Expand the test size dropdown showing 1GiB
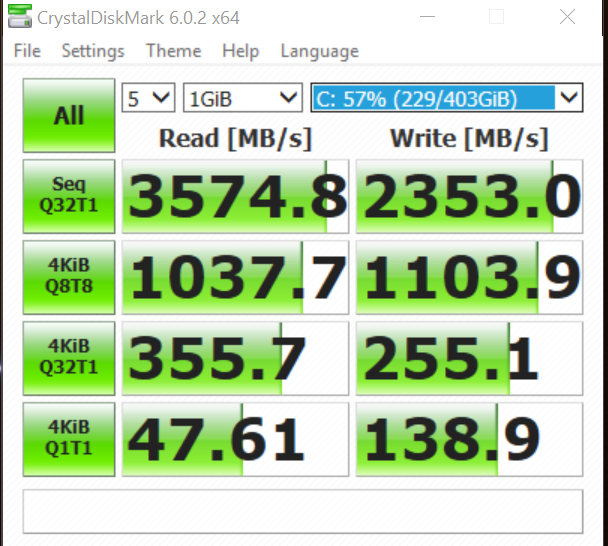This screenshot has height=546, width=608. coord(243,98)
